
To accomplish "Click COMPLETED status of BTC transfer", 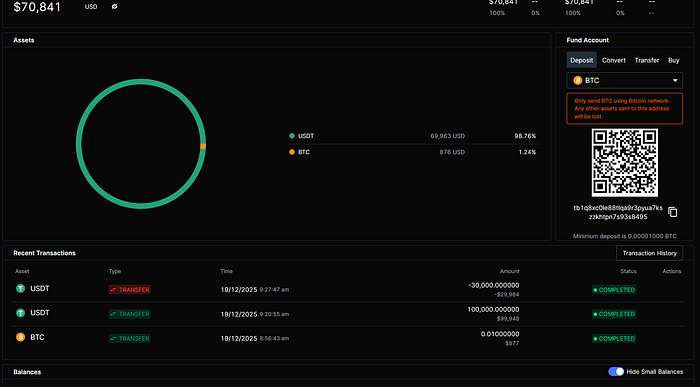I will [614, 338].
